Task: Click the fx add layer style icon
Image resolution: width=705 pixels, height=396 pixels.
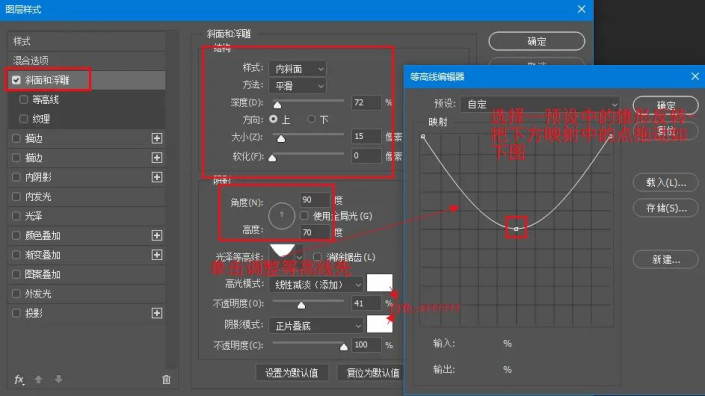Action: (x=19, y=379)
